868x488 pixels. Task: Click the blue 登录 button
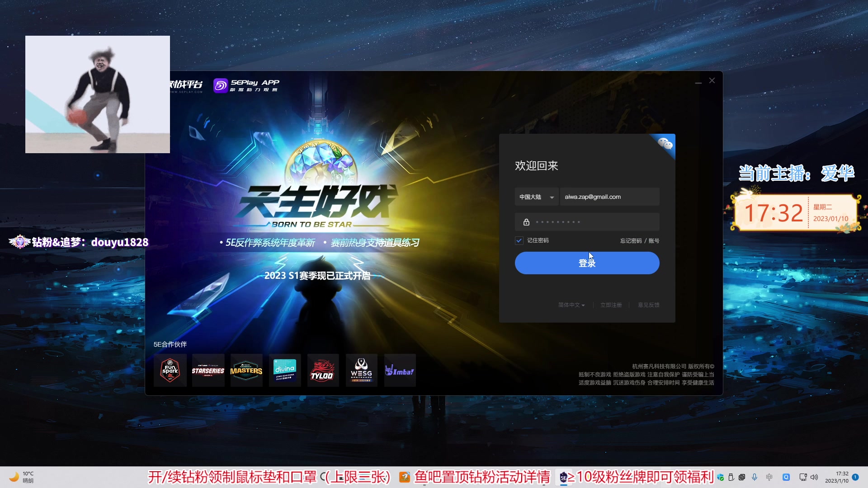pos(587,263)
